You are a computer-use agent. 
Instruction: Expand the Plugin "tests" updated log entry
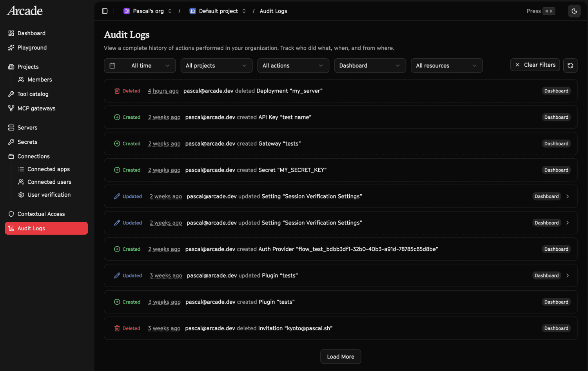567,275
